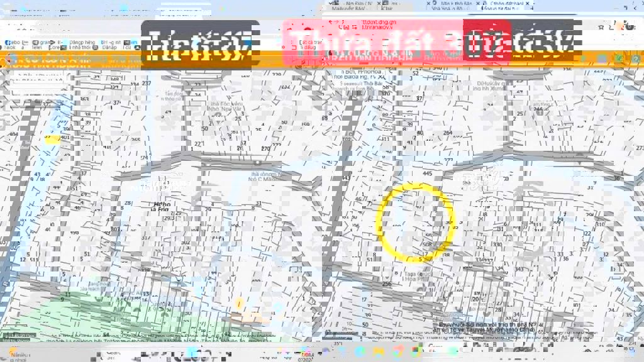Click the Chrome icon in the taskbar
The height and width of the screenshot is (362, 644).
pyautogui.click(x=397, y=352)
